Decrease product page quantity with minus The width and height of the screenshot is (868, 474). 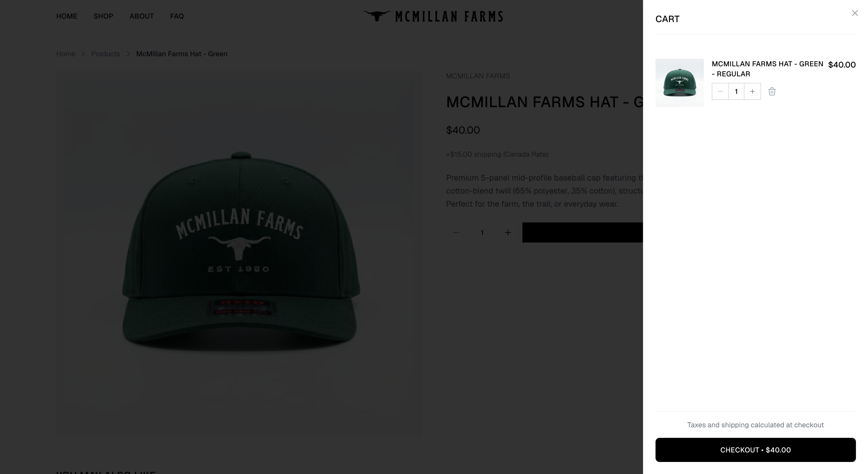[x=456, y=232]
